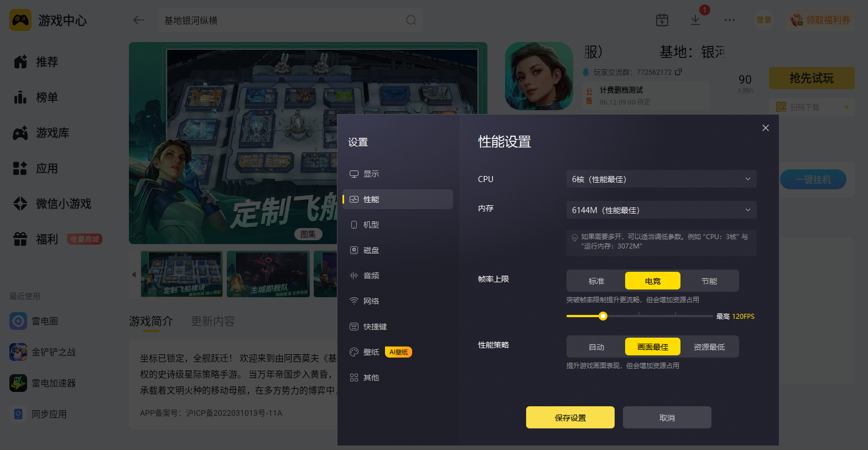This screenshot has height=450, width=868.
Task: Open the 推荐 sidebar section
Action: pos(37,62)
